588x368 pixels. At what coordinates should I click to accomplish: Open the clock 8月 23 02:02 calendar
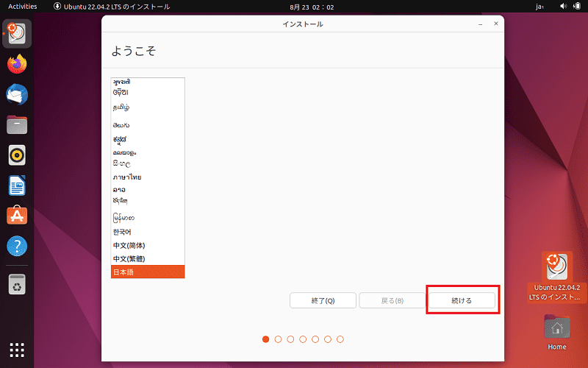312,7
